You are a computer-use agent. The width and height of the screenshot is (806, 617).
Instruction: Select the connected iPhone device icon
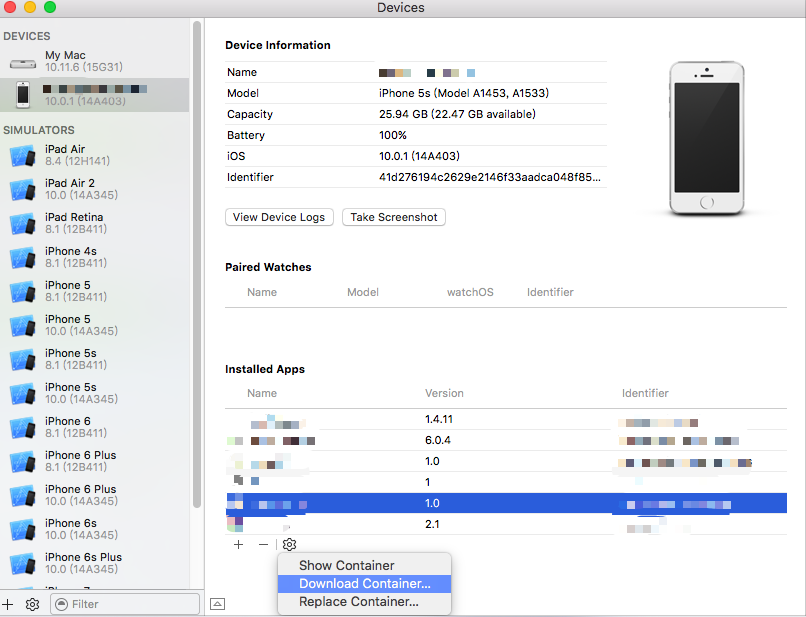(22, 93)
